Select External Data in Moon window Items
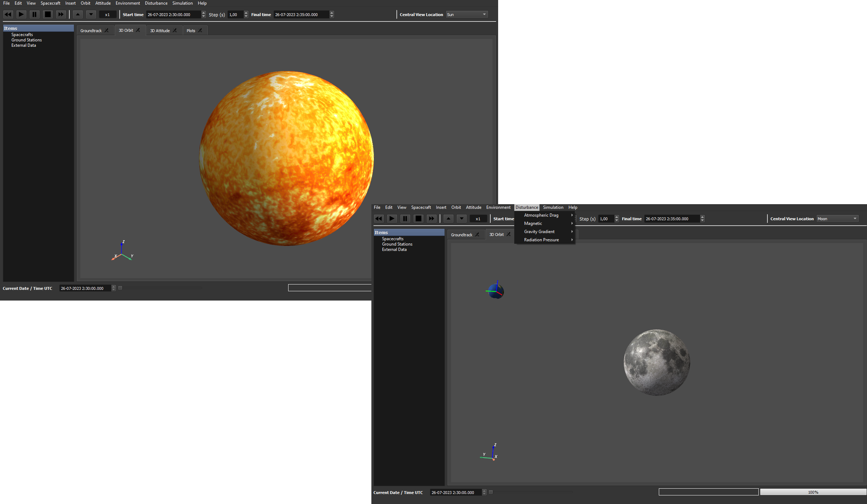 [394, 250]
